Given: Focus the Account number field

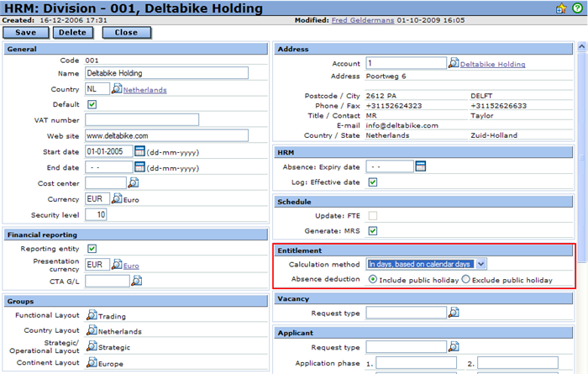Looking at the screenshot, I should (407, 63).
